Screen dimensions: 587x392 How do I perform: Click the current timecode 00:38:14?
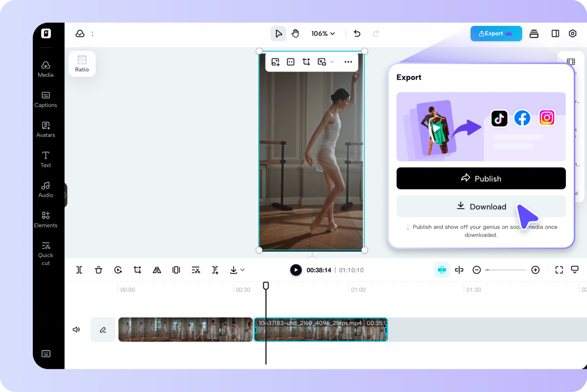[x=319, y=270]
